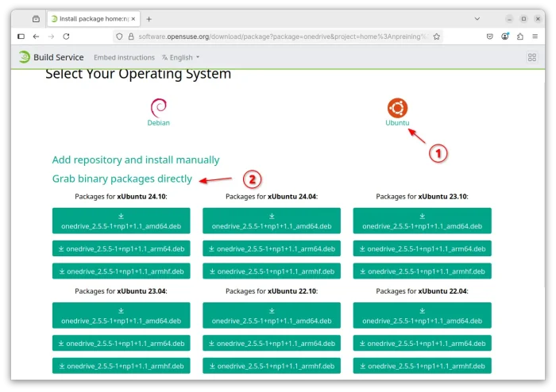Download arm64.deb for xUbuntu 23.10

point(422,248)
